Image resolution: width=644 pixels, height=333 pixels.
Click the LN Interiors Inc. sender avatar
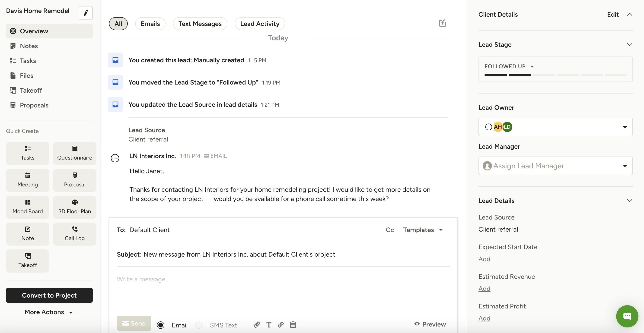115,158
